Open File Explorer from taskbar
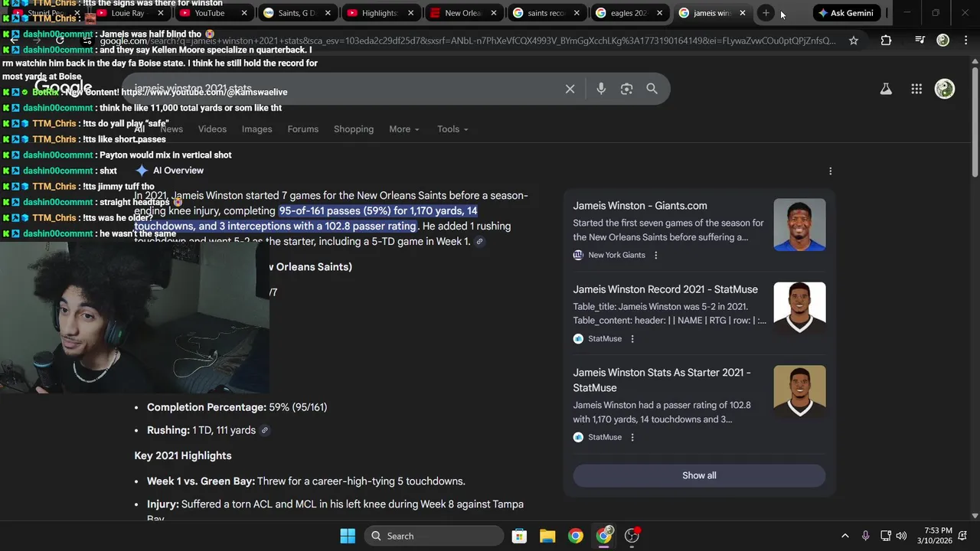 [x=547, y=536]
